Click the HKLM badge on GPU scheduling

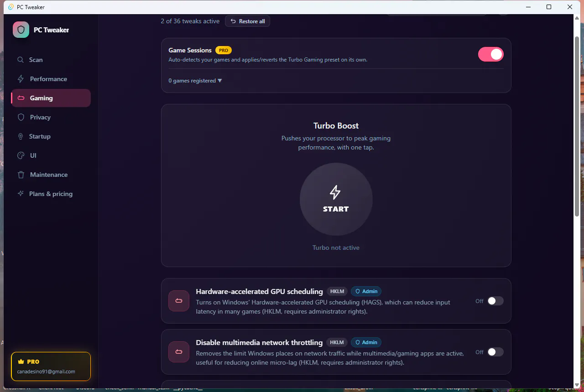click(337, 291)
